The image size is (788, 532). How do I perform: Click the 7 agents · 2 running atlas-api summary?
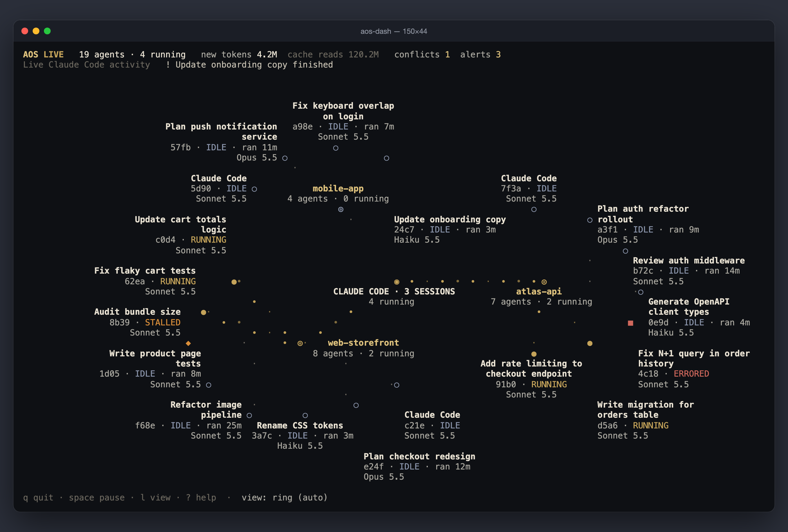541,301
